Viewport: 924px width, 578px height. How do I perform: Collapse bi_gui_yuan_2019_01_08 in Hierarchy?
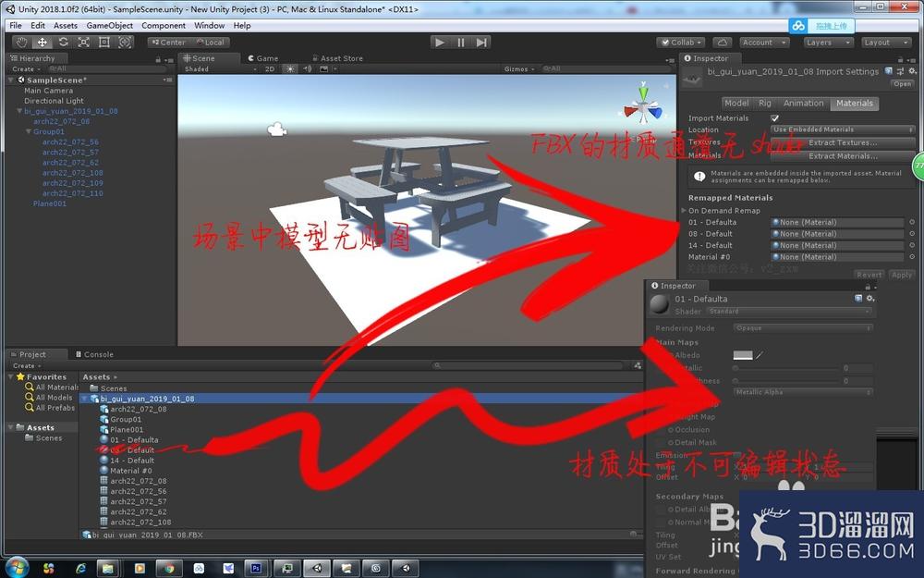click(19, 111)
